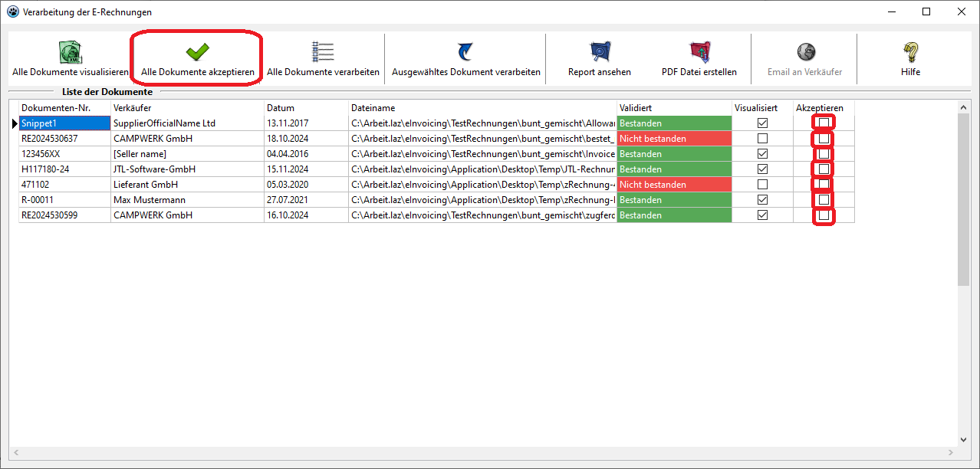Open Hilfe with the question mark icon

(910, 52)
